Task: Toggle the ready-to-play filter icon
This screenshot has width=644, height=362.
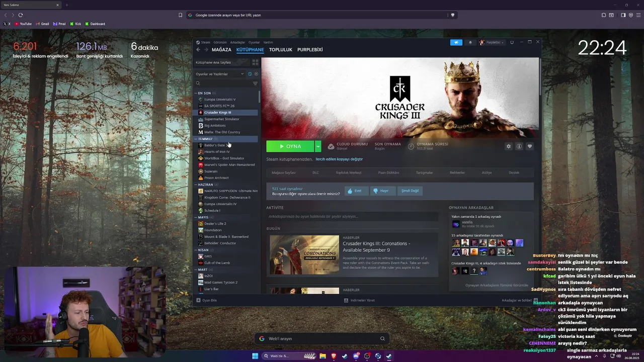Action: click(256, 74)
